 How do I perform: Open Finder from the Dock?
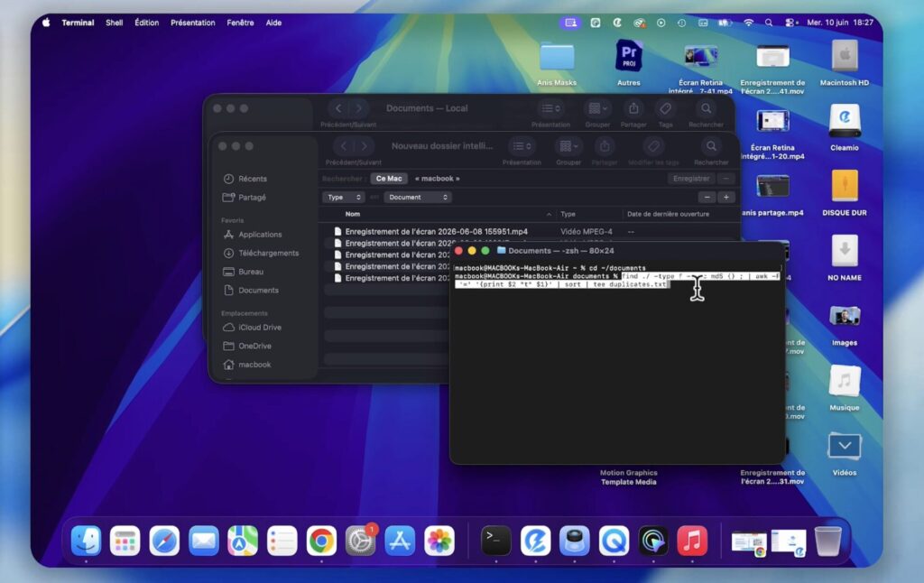click(x=86, y=541)
